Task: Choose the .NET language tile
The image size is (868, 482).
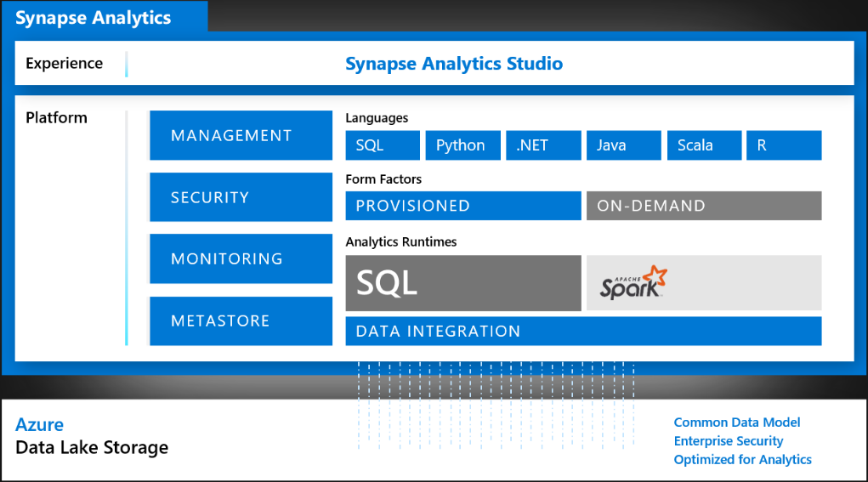Action: 543,145
